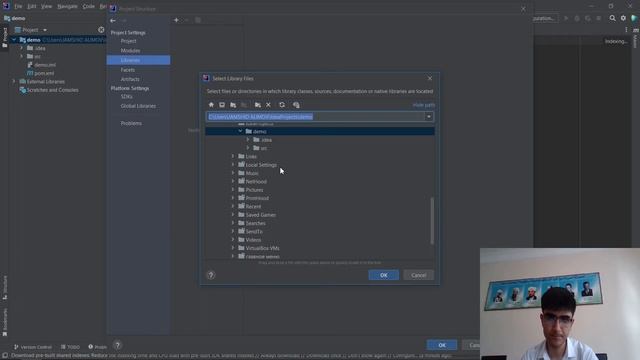This screenshot has width=640, height=360.
Task: Expand Saved Games folder
Action: (x=233, y=215)
